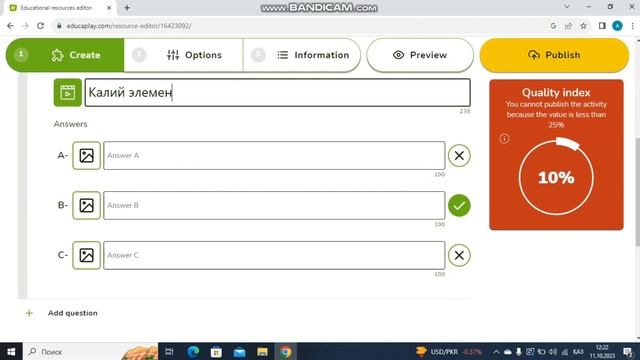Mark Answer A as correct
This screenshot has width=640, height=360.
[x=459, y=156]
